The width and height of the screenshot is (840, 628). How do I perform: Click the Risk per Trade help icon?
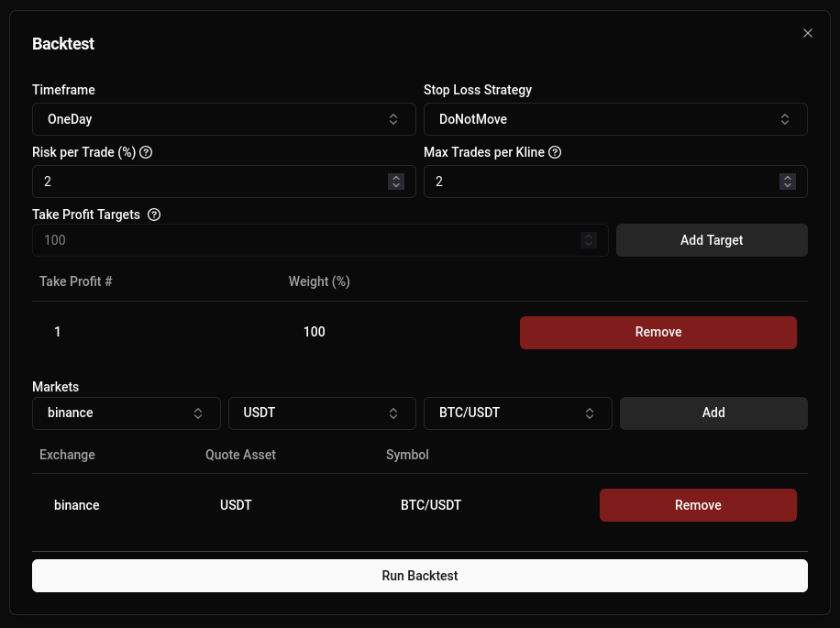pyautogui.click(x=147, y=152)
